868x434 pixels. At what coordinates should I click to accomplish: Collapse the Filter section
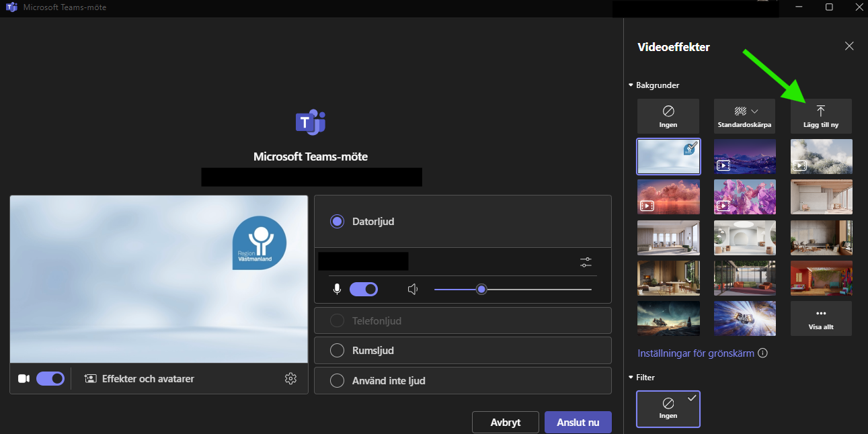point(631,378)
